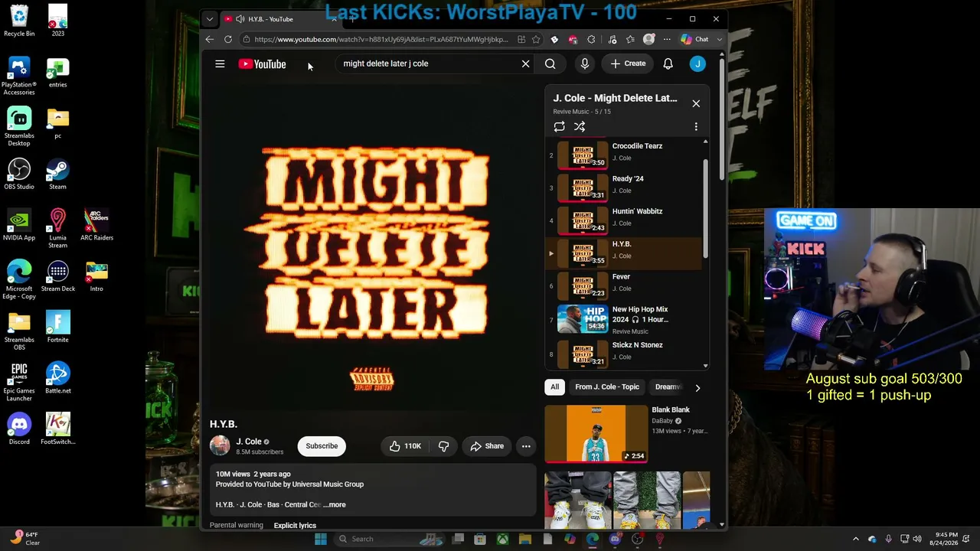The height and width of the screenshot is (551, 980).
Task: Open the Recycle Bin desktop icon
Action: (19, 21)
